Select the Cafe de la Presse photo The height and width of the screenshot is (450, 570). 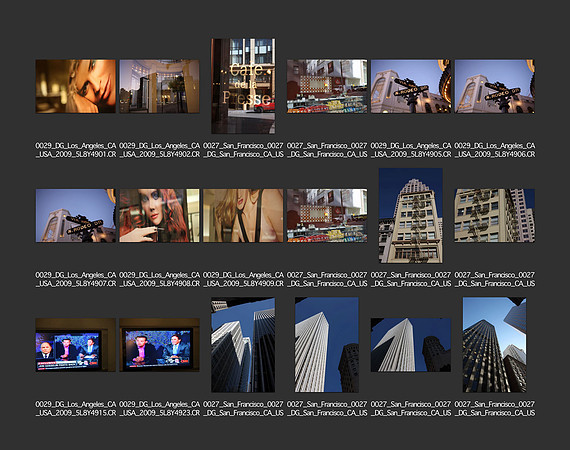pos(243,86)
